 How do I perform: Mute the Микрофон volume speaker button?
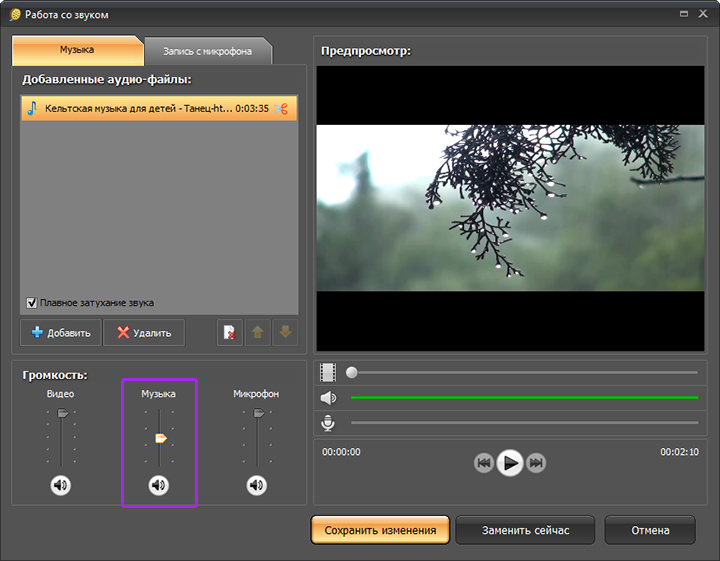257,486
